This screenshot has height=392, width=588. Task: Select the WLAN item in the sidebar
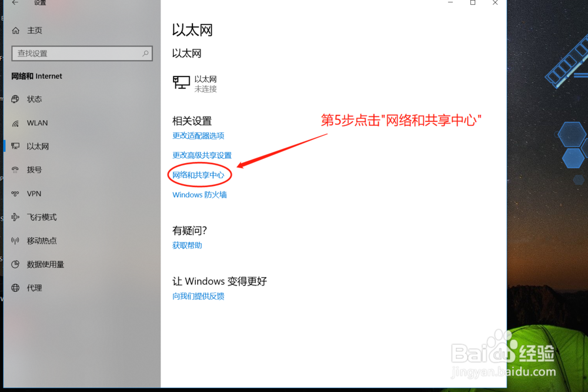[34, 123]
